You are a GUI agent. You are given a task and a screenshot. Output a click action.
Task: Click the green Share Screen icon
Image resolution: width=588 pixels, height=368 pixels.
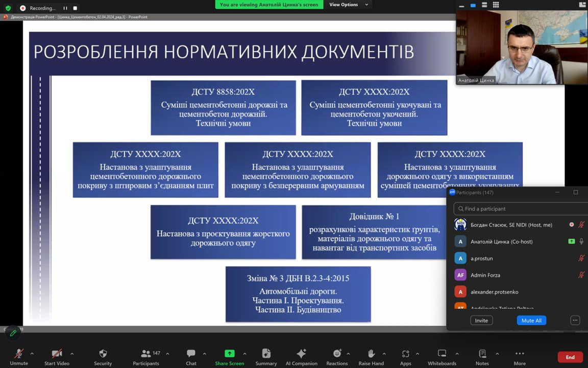[229, 353]
